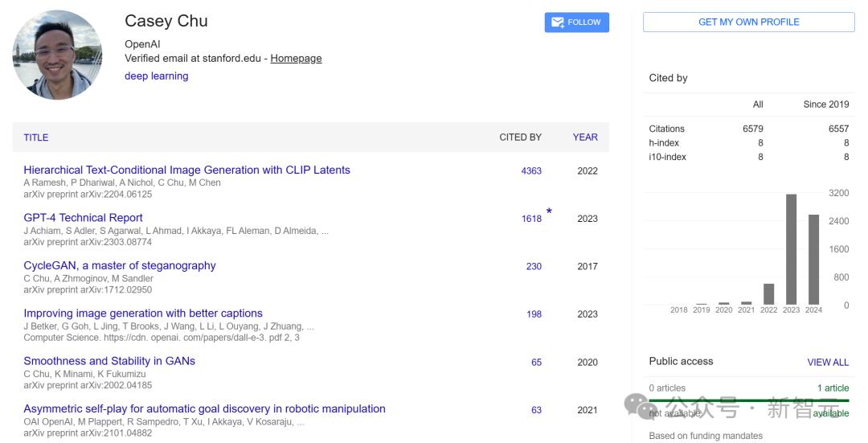This screenshot has width=868, height=443.
Task: Click the 2023 citations bar in chart
Action: tap(791, 249)
